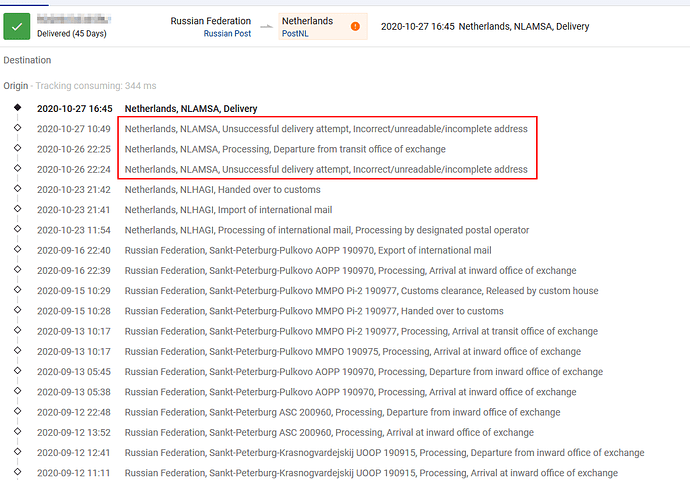Click the Destination section label
The width and height of the screenshot is (690, 480).
coord(27,60)
